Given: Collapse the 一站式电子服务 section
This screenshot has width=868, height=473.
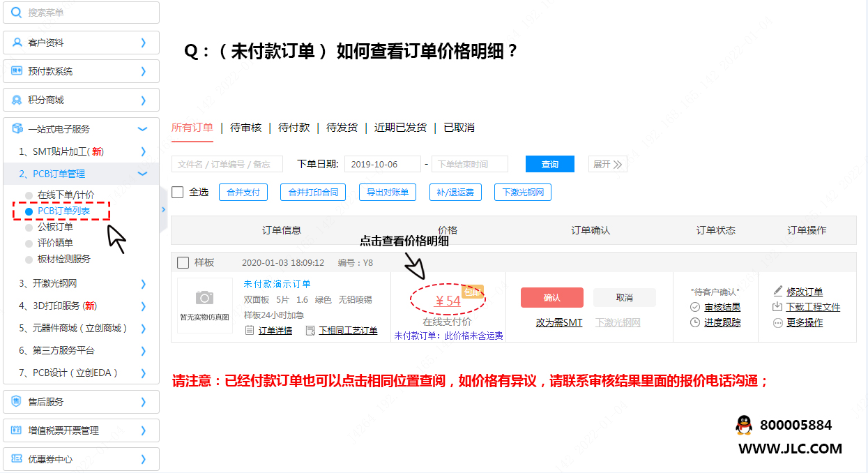Looking at the screenshot, I should [143, 129].
